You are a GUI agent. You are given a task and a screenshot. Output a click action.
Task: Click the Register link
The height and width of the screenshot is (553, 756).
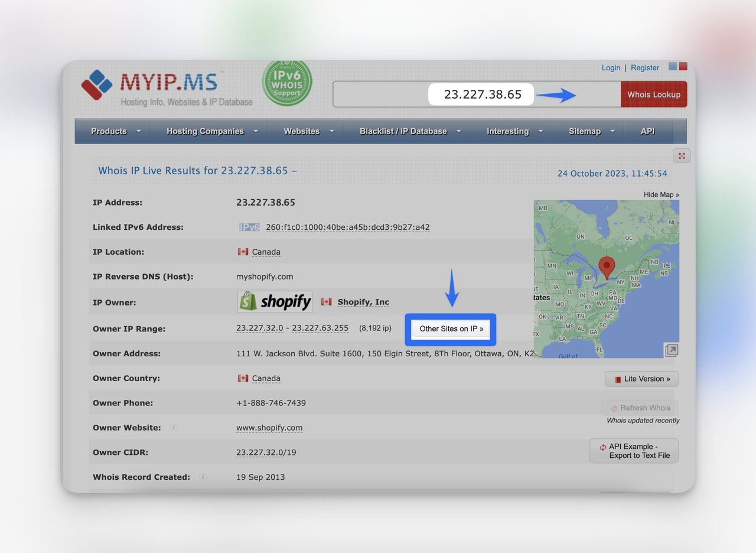645,67
